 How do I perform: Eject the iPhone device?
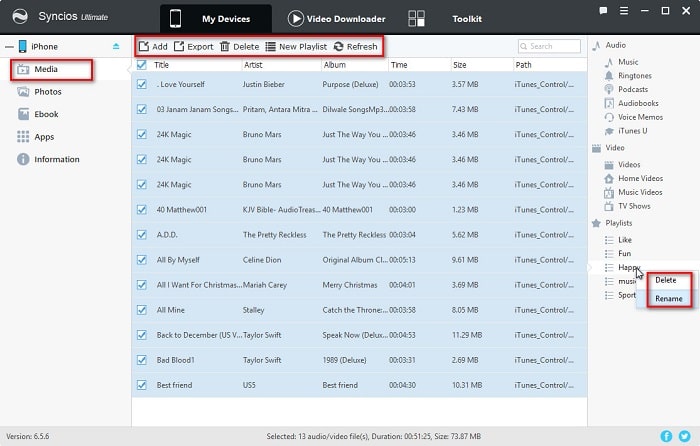[116, 46]
